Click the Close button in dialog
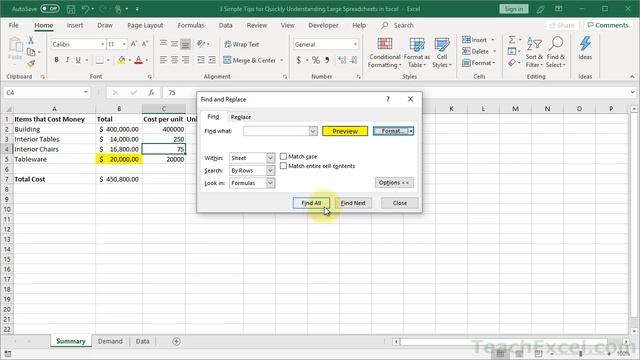The image size is (640, 360). click(400, 203)
